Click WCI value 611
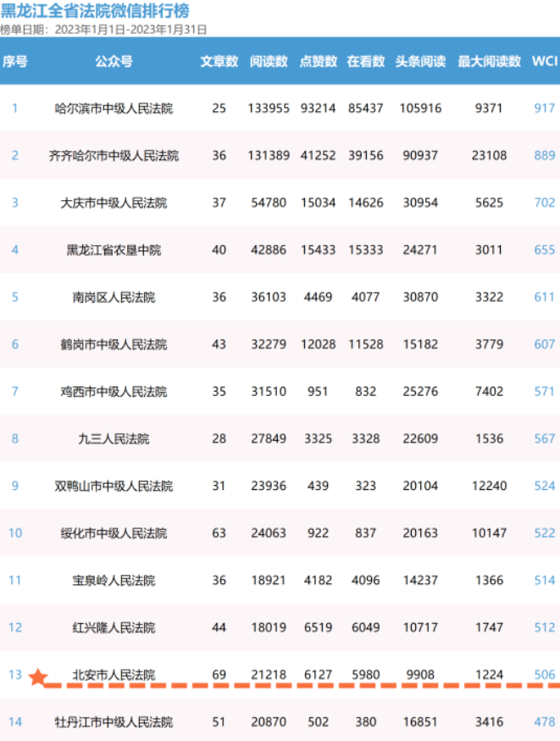 tap(545, 298)
